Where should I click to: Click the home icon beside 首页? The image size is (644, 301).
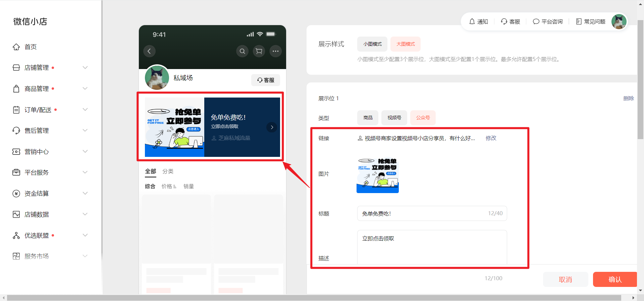[x=16, y=47]
